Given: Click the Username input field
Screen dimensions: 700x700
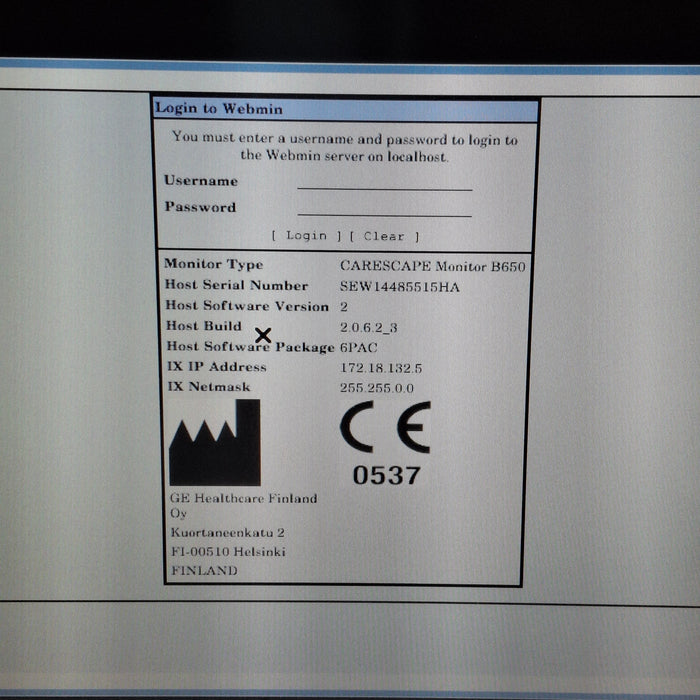Looking at the screenshot, I should pos(384,181).
